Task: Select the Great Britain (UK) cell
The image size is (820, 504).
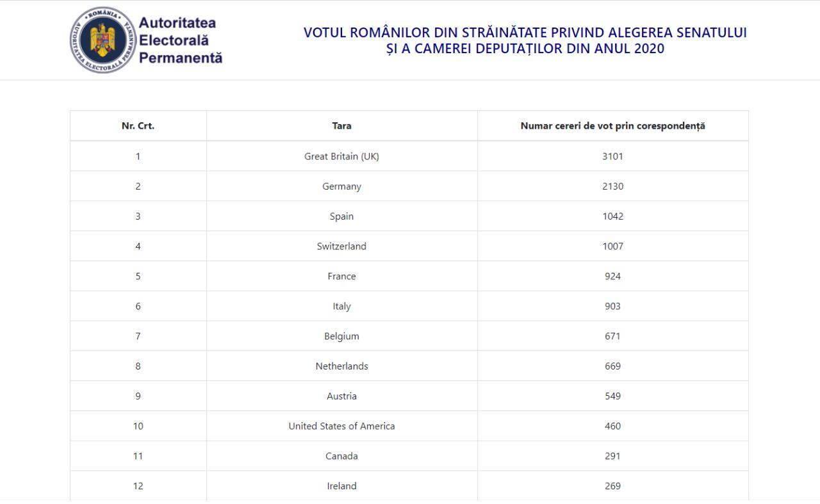Action: [342, 156]
